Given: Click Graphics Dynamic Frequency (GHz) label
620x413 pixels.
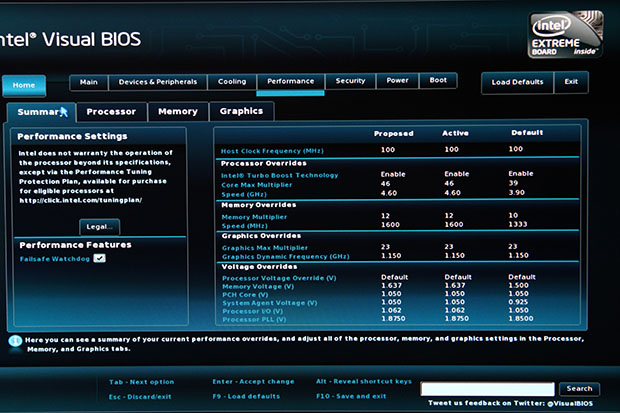Looking at the screenshot, I should [285, 256].
